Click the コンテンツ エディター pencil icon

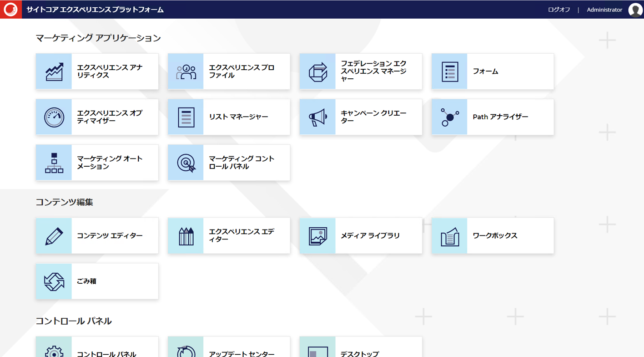(x=54, y=236)
